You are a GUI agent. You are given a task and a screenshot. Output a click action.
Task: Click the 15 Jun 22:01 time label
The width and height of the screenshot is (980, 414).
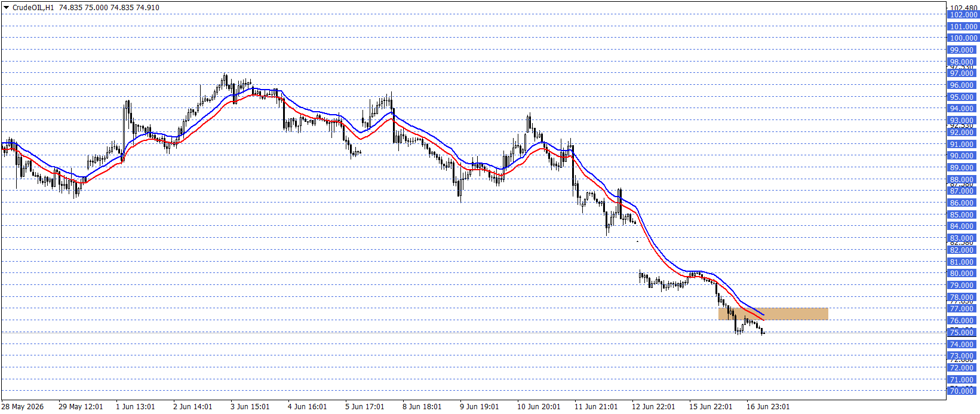click(711, 407)
